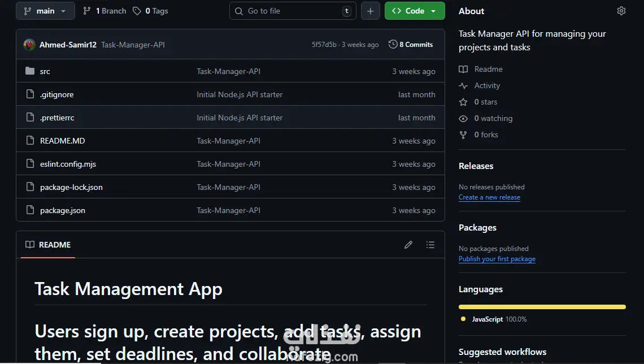Click the branch icon showing 1 Branch
The height and width of the screenshot is (364, 644).
pos(87,11)
